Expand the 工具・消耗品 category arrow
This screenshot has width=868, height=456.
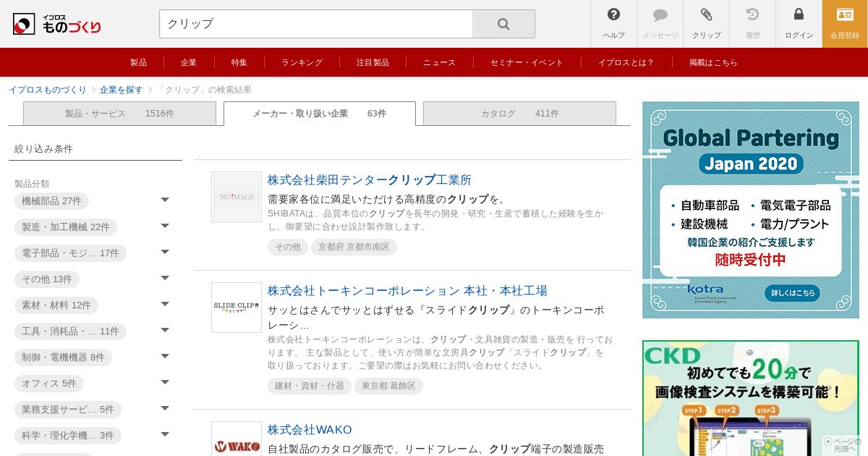tap(165, 330)
